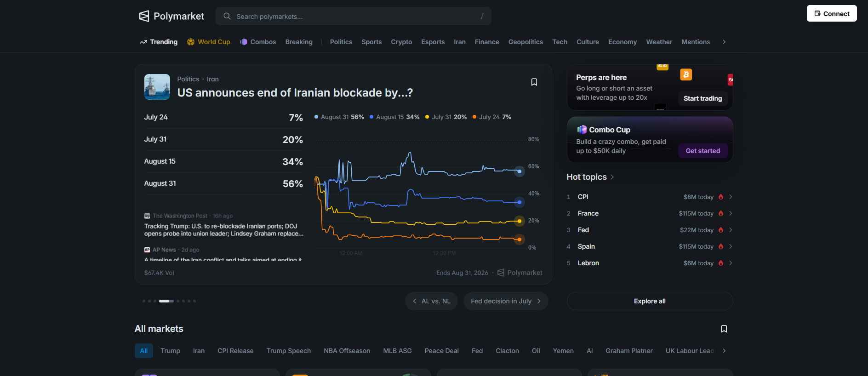Open CPI topic chevron arrow
868x376 pixels.
[x=731, y=197]
